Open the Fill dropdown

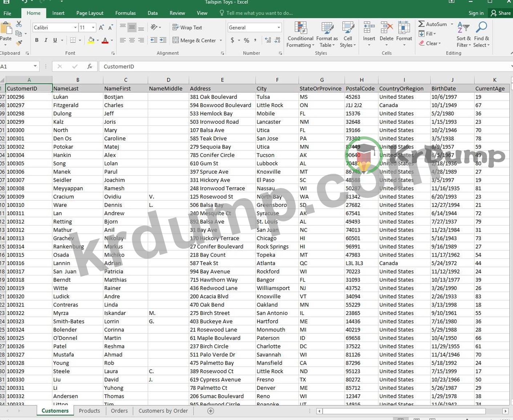coord(427,34)
